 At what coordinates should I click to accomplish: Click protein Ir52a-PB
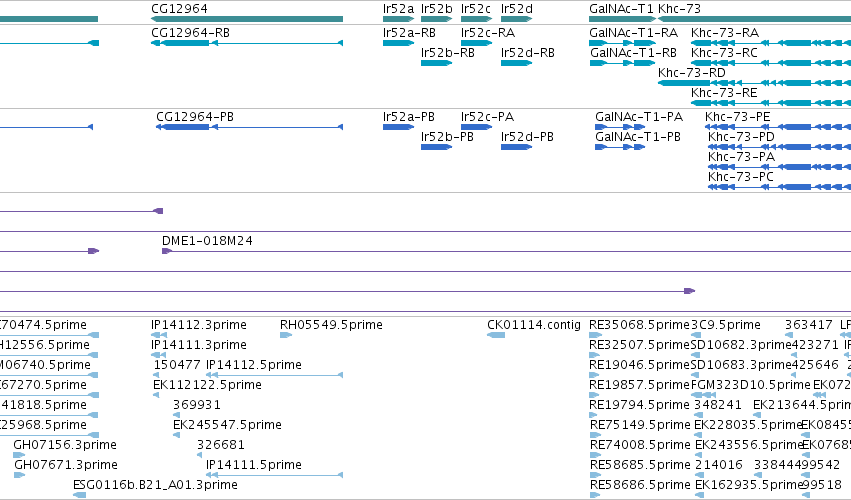pos(409,117)
